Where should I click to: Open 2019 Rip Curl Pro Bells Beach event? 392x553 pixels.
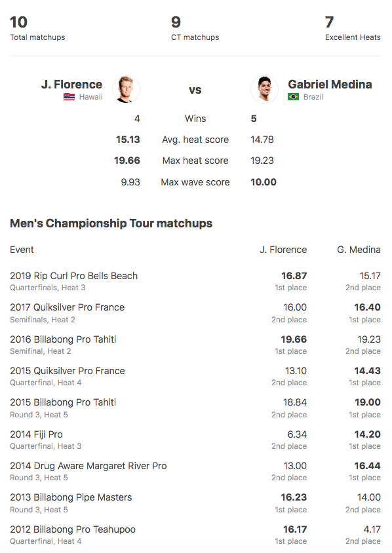73,276
